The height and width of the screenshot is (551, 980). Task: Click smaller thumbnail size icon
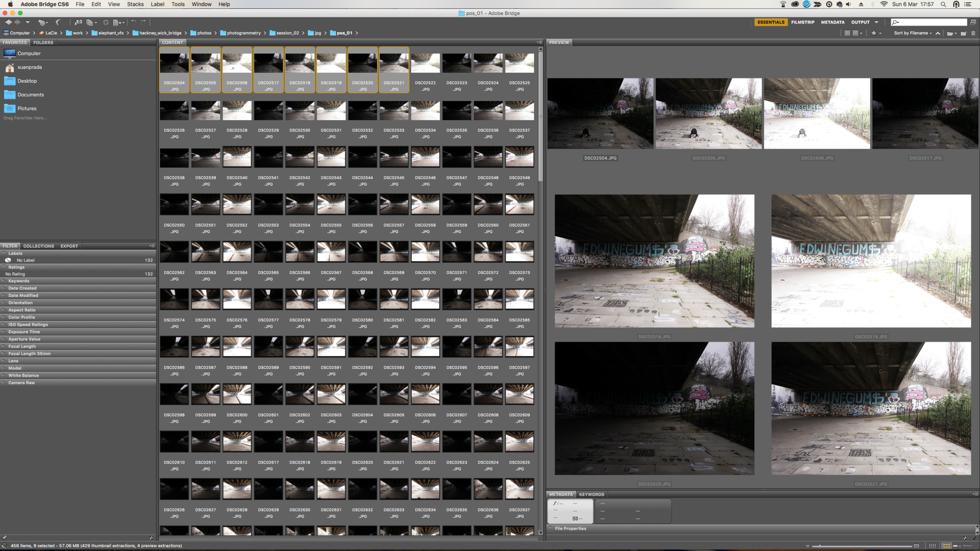[x=808, y=546]
